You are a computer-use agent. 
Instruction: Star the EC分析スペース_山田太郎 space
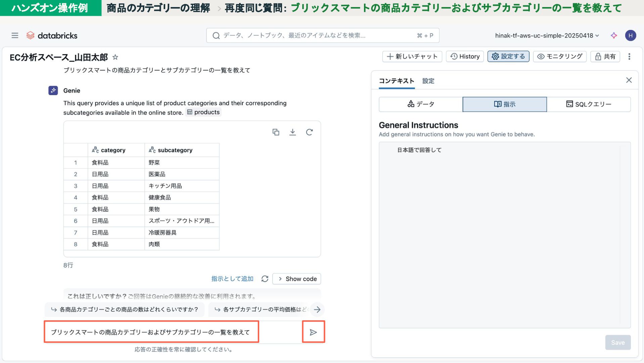point(115,57)
